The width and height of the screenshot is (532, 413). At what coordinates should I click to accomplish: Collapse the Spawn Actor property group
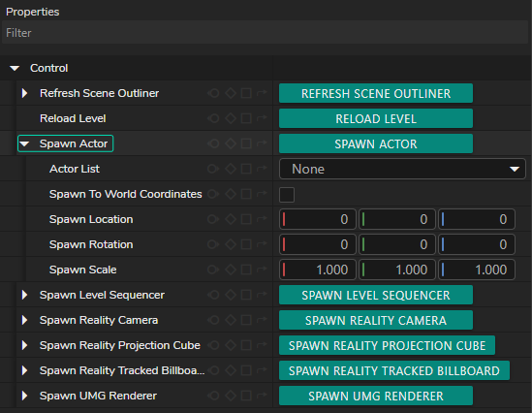click(24, 143)
